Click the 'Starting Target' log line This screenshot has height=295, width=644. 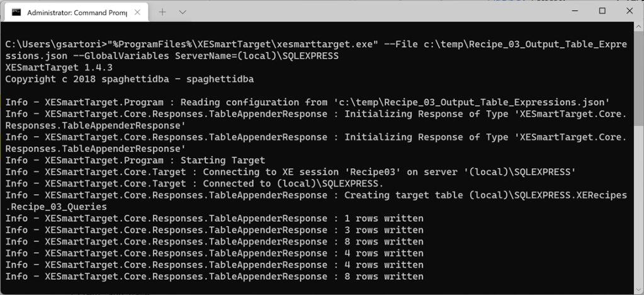(135, 160)
